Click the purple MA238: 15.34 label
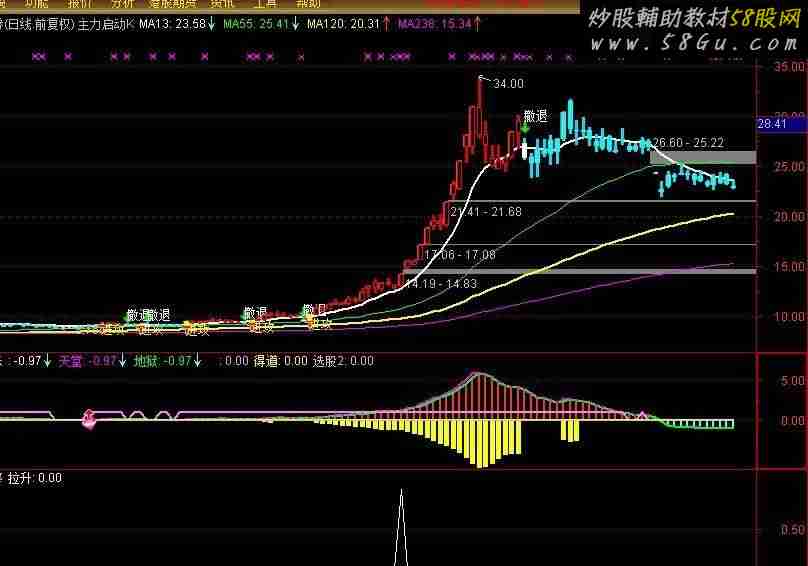 [x=435, y=24]
